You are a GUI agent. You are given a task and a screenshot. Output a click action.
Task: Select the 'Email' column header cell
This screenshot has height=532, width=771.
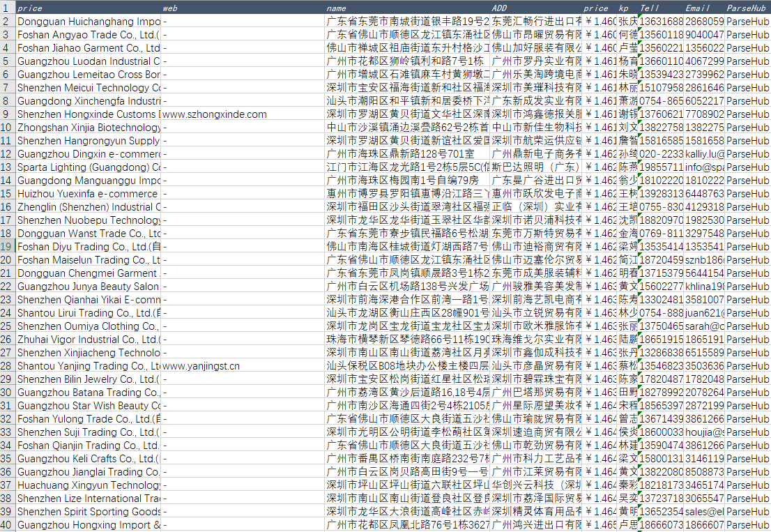(x=704, y=8)
